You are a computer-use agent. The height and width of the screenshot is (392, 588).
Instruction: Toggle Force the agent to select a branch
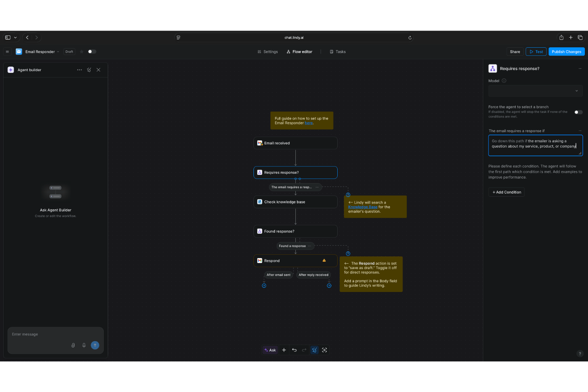(x=578, y=112)
